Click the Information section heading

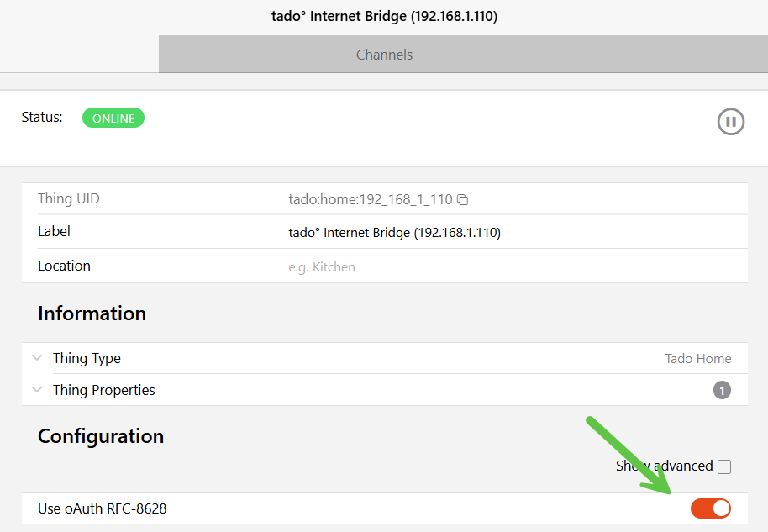(92, 313)
